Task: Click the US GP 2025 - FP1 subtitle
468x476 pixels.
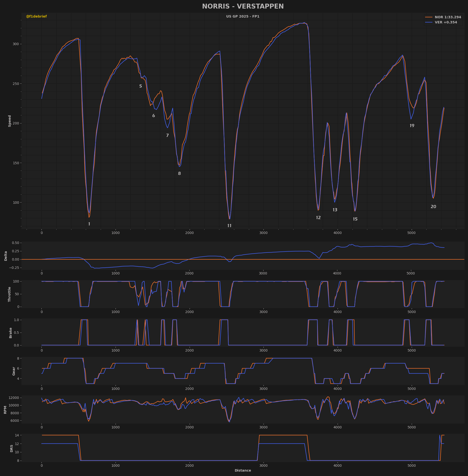Action: pos(243,17)
